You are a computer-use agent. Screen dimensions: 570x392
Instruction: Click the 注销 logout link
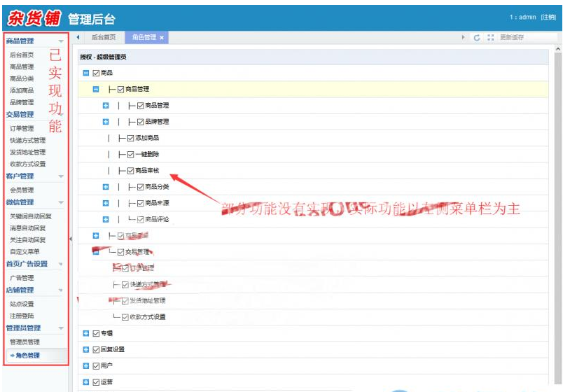[548, 17]
